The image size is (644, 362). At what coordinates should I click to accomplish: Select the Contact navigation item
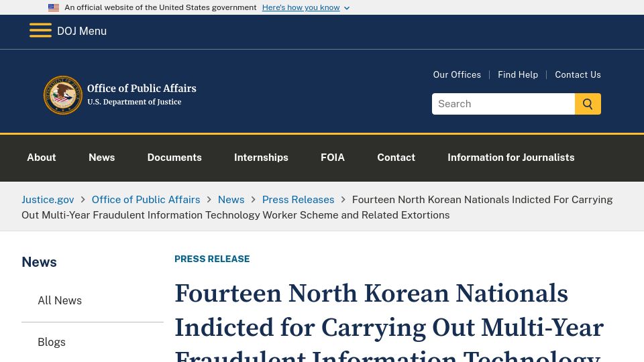coord(396,158)
